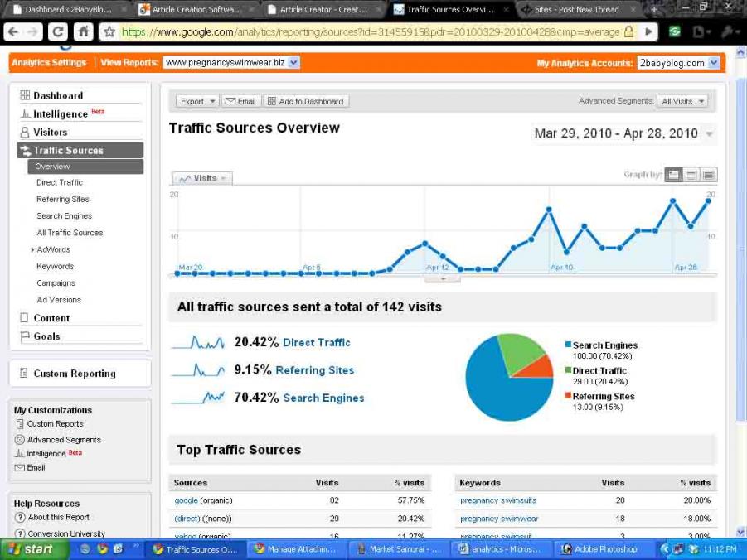The image size is (747, 560).
Task: Open a new browser tab with the plus button
Action: (x=653, y=9)
